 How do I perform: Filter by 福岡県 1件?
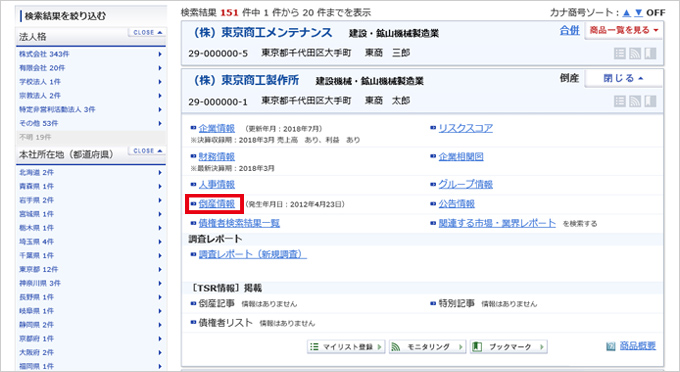point(90,366)
